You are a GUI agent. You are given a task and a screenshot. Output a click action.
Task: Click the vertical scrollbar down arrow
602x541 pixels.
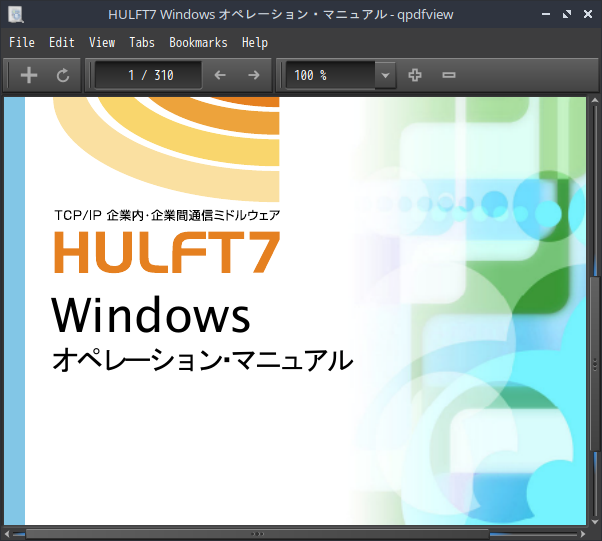click(x=595, y=521)
